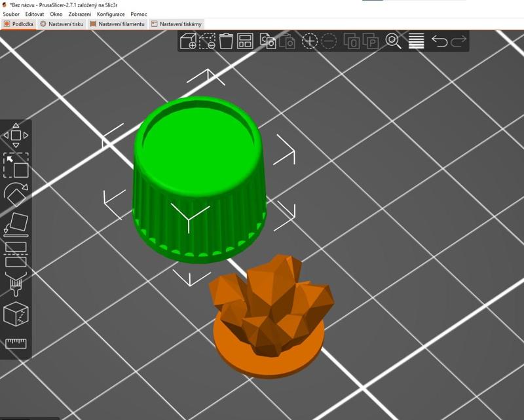Open the Okno menu
524x420 pixels.
tap(56, 14)
